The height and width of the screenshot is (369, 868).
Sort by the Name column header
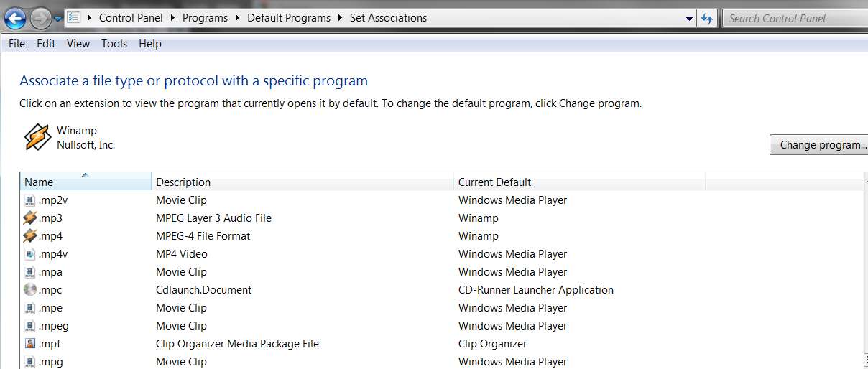tap(86, 182)
